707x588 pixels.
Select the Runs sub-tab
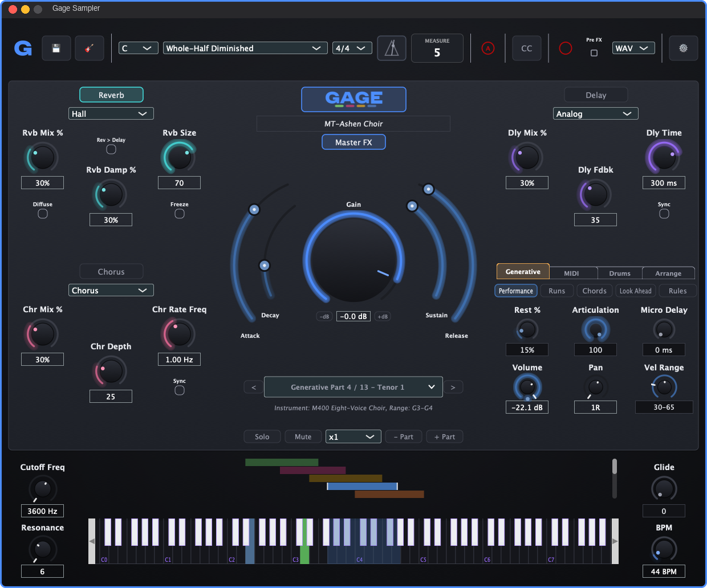coord(556,291)
